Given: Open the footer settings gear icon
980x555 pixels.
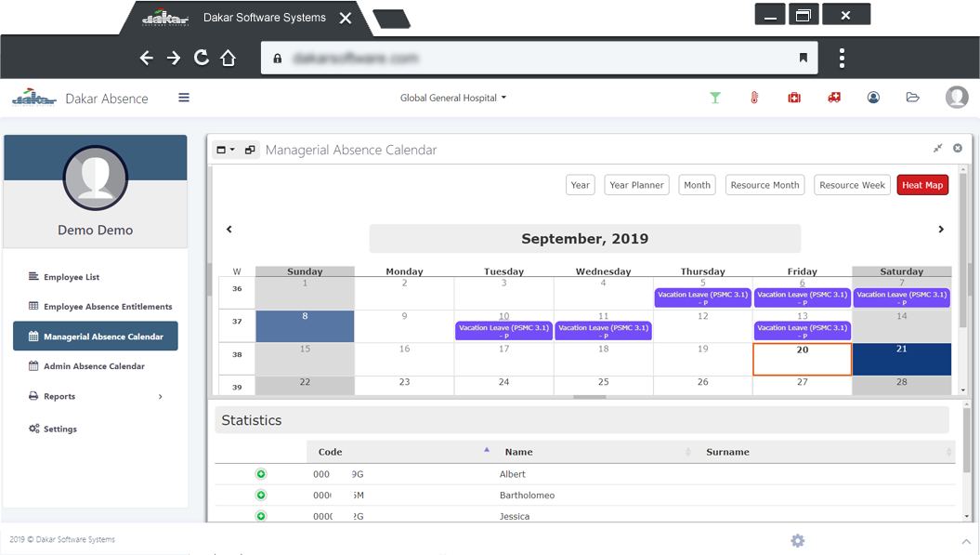Looking at the screenshot, I should coord(798,541).
